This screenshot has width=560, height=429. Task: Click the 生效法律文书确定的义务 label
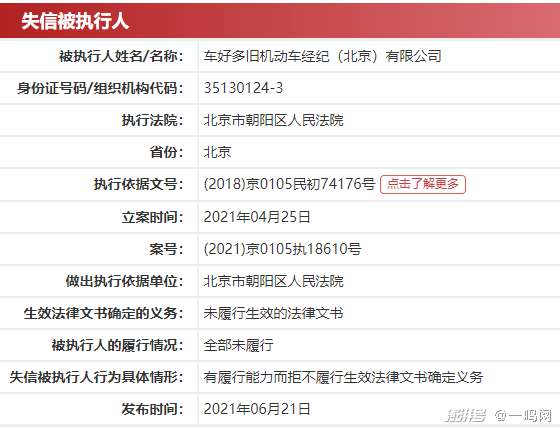tap(104, 313)
